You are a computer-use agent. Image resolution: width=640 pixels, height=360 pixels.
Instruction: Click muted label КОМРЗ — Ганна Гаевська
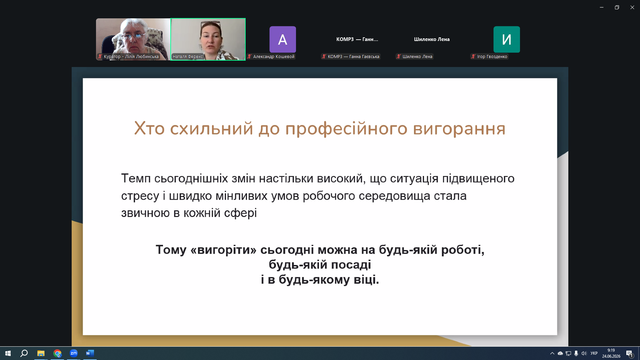coord(351,56)
